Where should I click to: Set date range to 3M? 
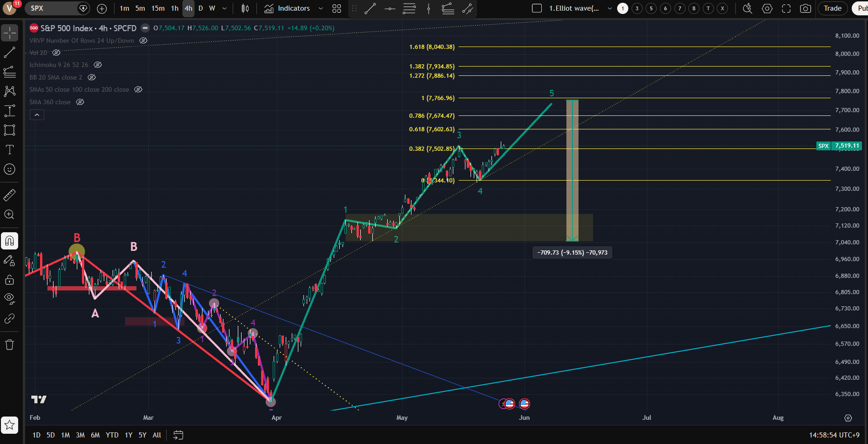80,435
